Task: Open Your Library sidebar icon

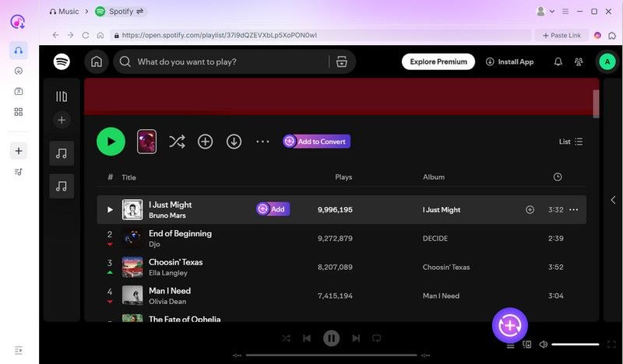Action: coord(62,96)
